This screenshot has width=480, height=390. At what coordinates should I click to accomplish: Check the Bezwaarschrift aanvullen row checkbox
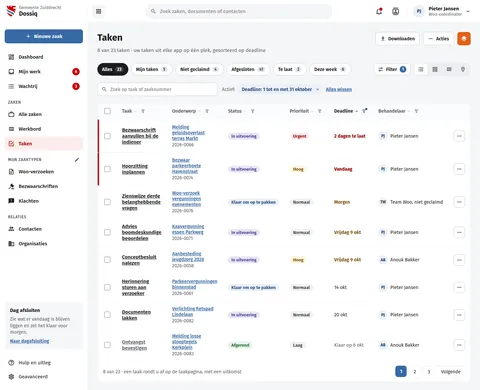coord(107,136)
